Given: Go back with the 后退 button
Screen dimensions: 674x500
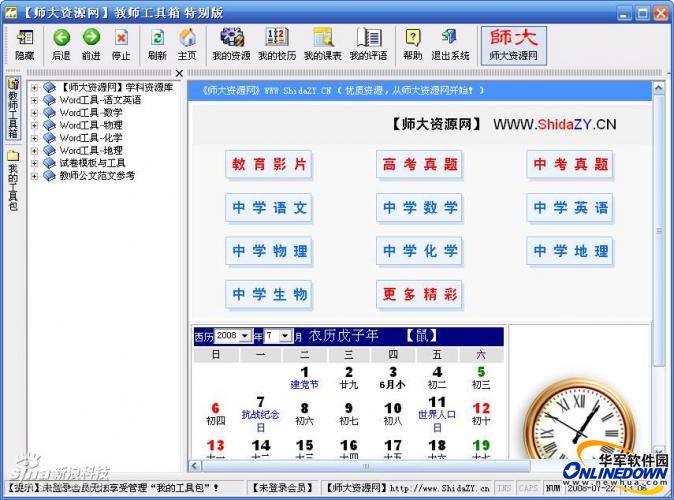Looking at the screenshot, I should click(x=61, y=45).
